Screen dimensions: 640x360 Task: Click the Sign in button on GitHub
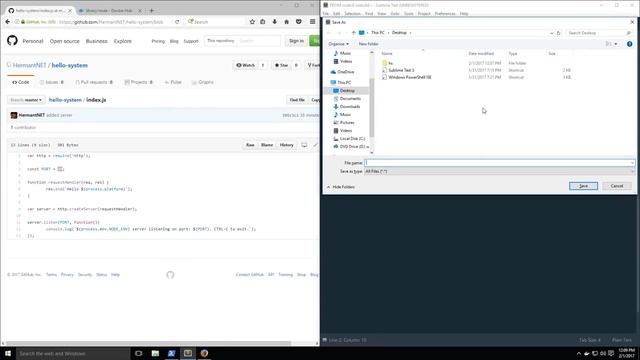(x=296, y=41)
